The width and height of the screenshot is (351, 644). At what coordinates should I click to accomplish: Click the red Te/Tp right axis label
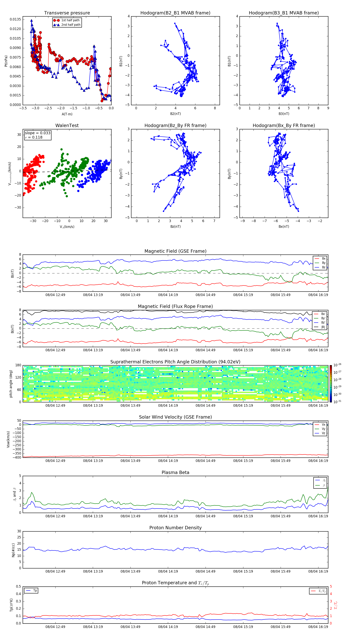(x=336, y=605)
